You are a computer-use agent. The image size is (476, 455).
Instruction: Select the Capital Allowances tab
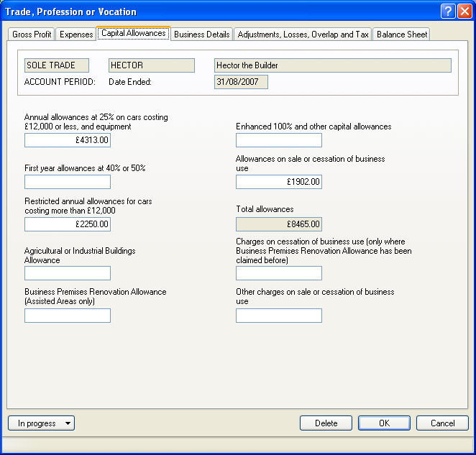(133, 34)
